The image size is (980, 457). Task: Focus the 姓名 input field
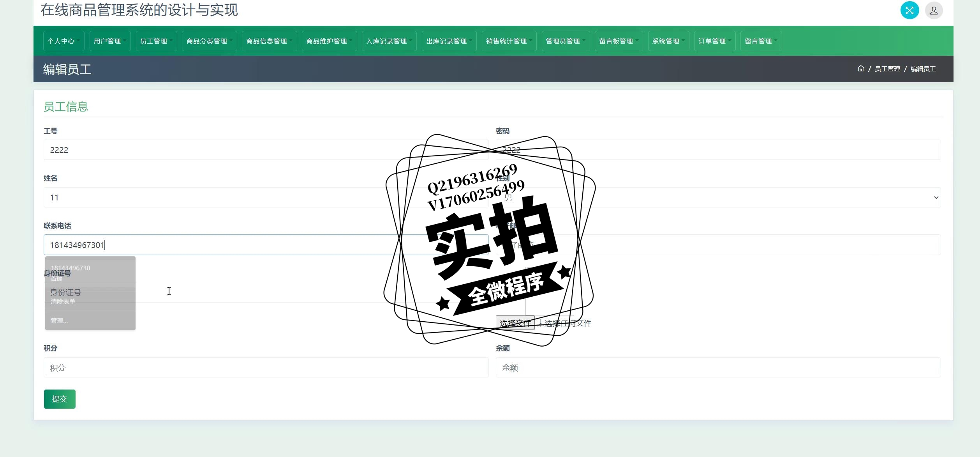click(x=266, y=197)
